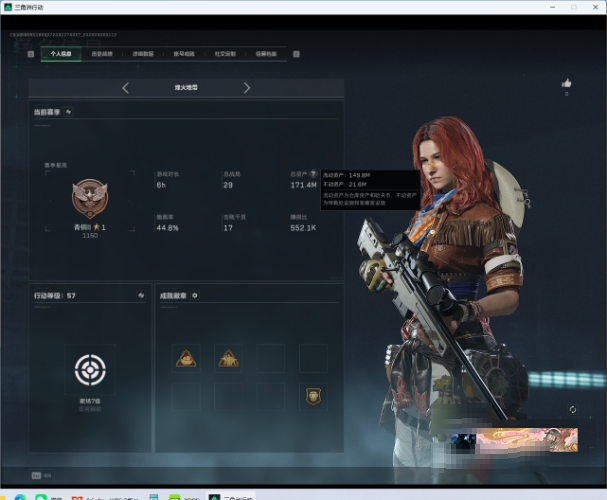Click the 552.1K value
The width and height of the screenshot is (607, 500).
coord(303,228)
